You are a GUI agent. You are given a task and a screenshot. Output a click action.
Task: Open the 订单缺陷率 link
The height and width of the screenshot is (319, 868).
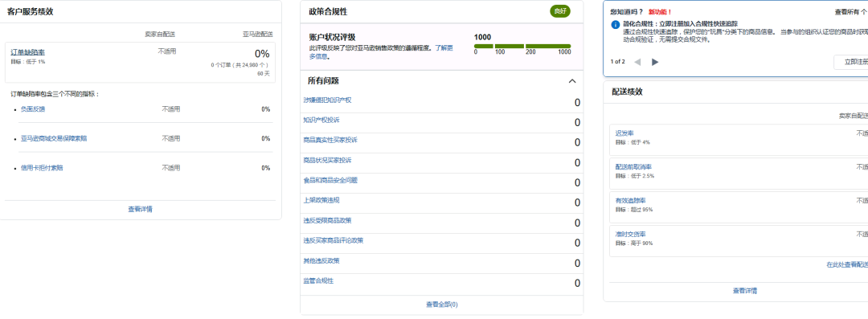(27, 52)
